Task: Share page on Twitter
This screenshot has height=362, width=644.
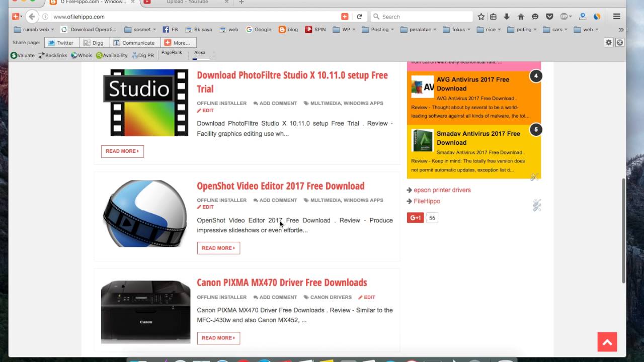Action: pos(61,43)
